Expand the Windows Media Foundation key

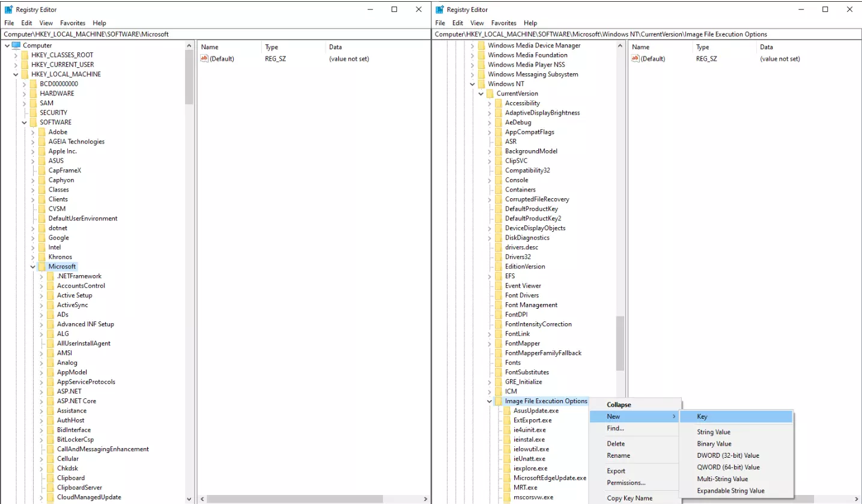[472, 55]
